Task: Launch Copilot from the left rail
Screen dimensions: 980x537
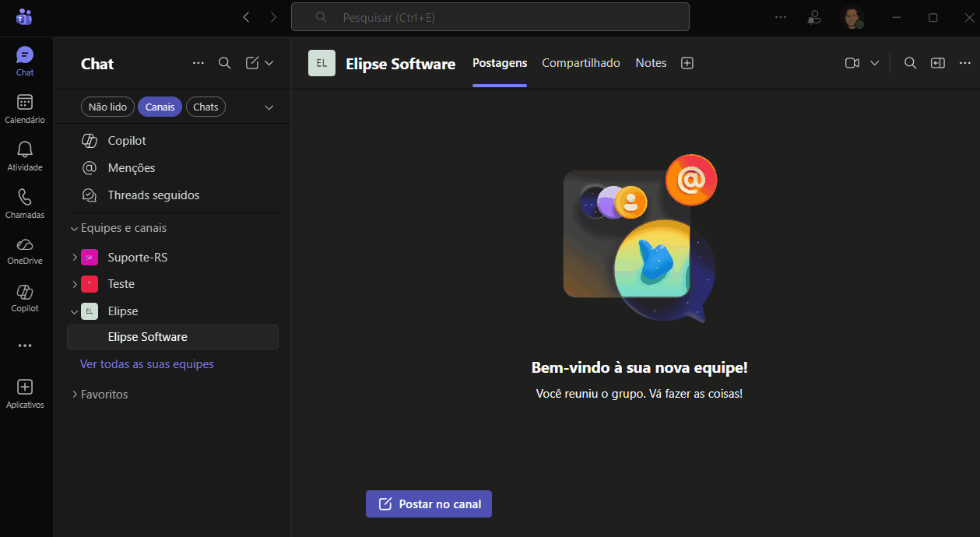Action: point(25,297)
